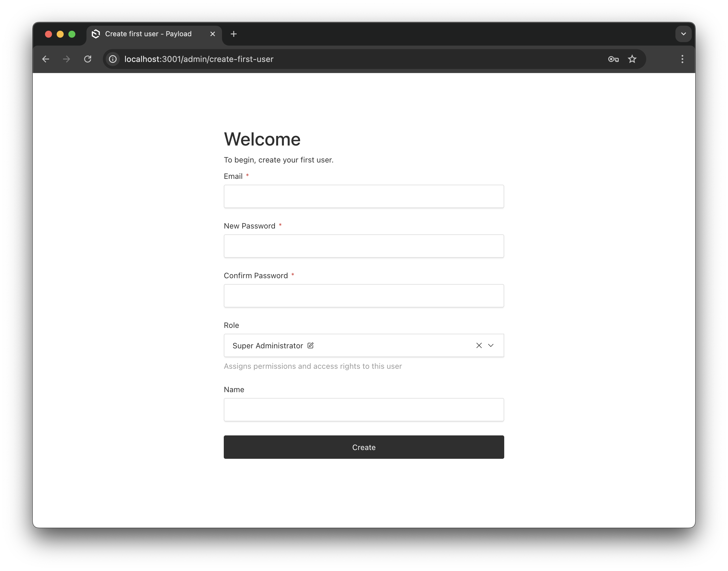Click into the New Password field
This screenshot has width=728, height=571.
click(x=364, y=246)
